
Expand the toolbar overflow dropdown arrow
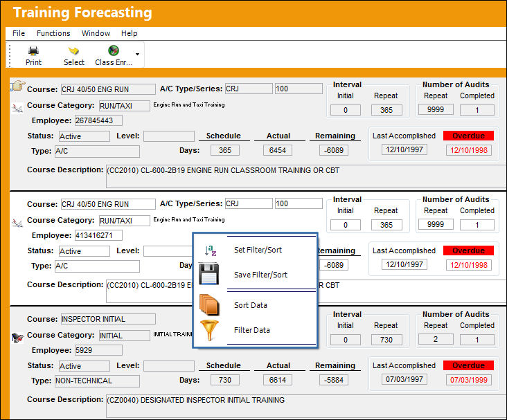point(137,54)
